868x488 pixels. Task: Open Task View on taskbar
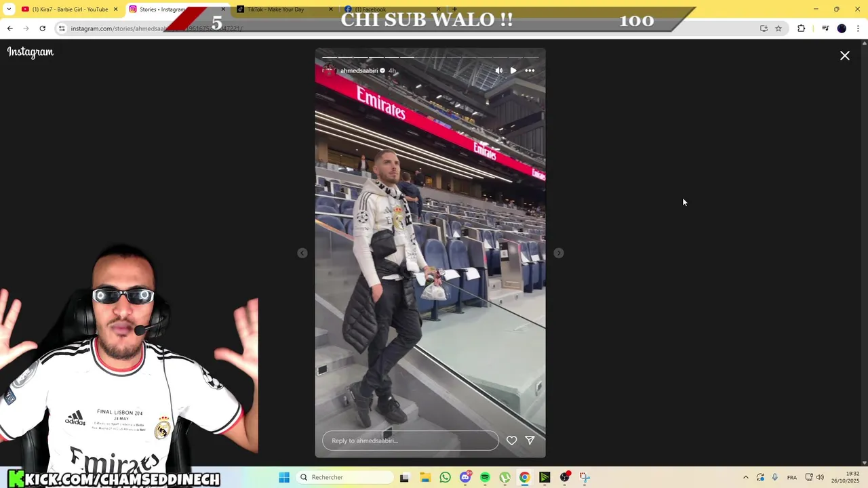[x=404, y=477]
